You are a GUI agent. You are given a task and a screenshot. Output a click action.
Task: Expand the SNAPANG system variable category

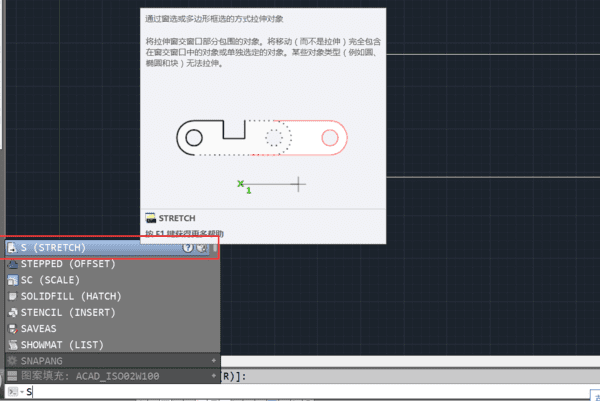214,360
